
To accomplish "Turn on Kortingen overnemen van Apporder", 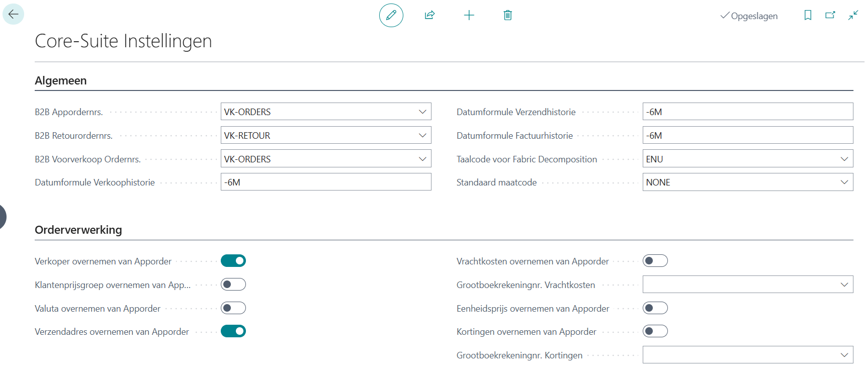I will [x=655, y=331].
